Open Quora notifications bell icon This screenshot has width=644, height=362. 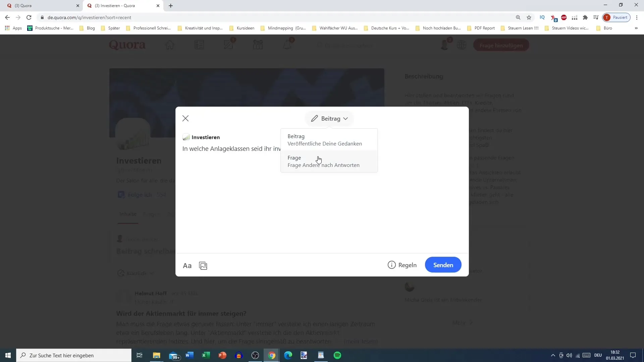pyautogui.click(x=288, y=44)
